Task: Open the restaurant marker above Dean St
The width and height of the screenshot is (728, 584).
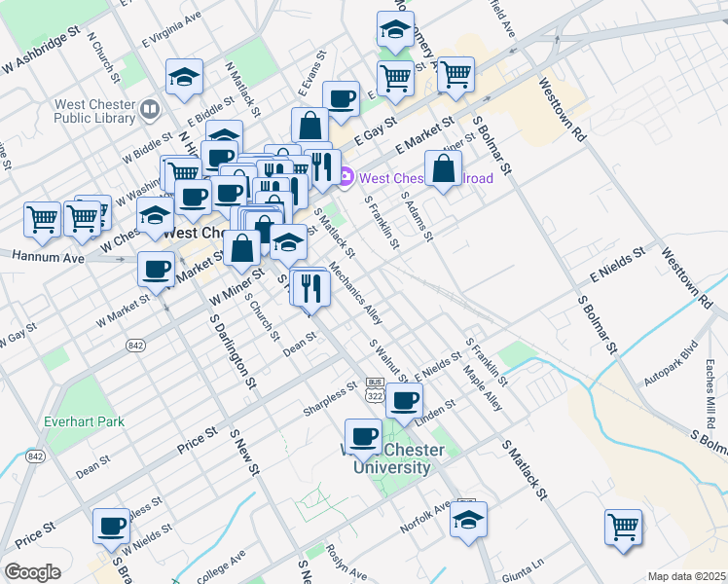Action: tap(312, 291)
